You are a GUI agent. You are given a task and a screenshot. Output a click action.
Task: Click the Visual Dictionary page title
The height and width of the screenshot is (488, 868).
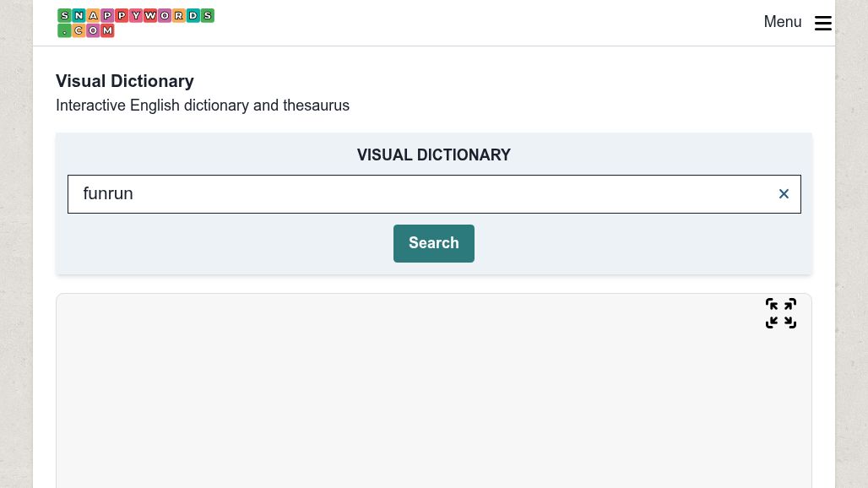point(124,81)
